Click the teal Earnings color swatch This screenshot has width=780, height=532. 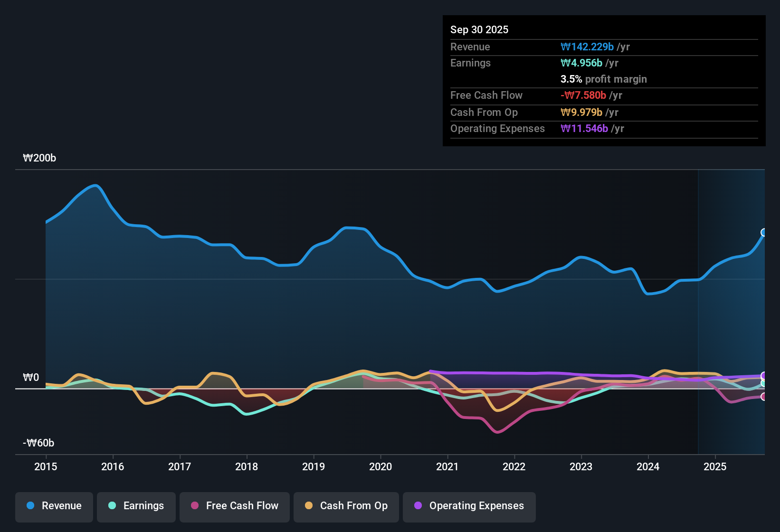tap(112, 506)
